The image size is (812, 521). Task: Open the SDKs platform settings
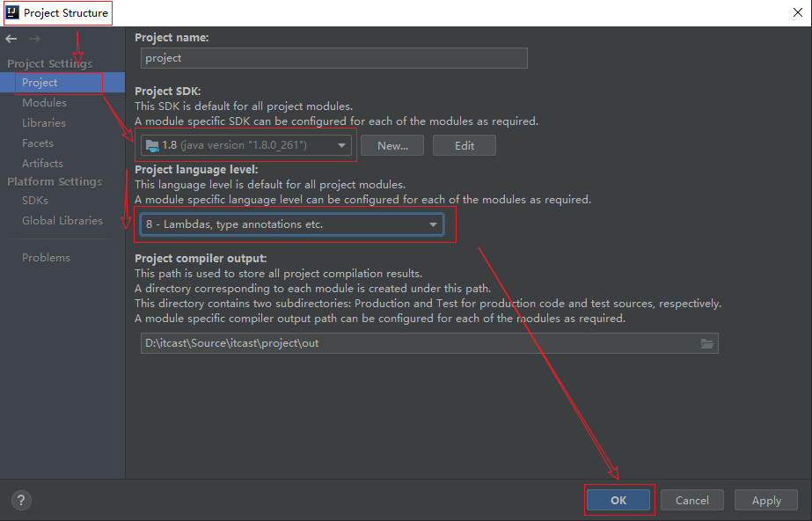click(x=35, y=201)
